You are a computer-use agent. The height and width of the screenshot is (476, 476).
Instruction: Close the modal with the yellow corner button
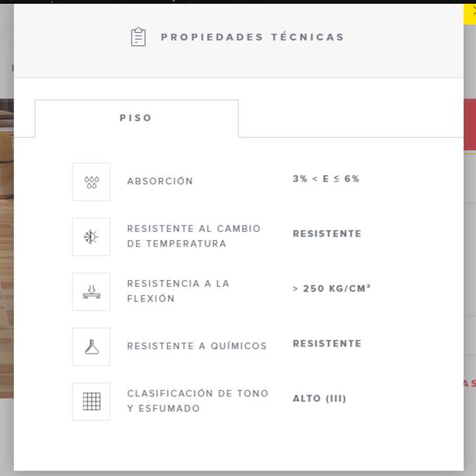click(x=470, y=15)
